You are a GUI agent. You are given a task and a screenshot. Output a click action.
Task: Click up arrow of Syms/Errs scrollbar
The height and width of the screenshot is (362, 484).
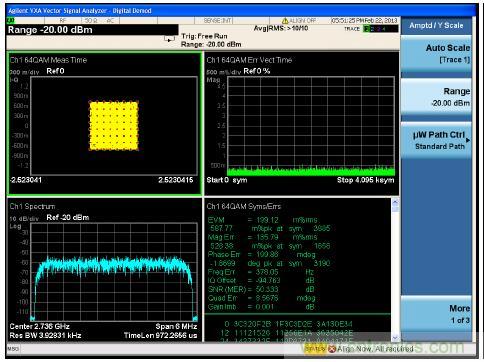coord(395,202)
